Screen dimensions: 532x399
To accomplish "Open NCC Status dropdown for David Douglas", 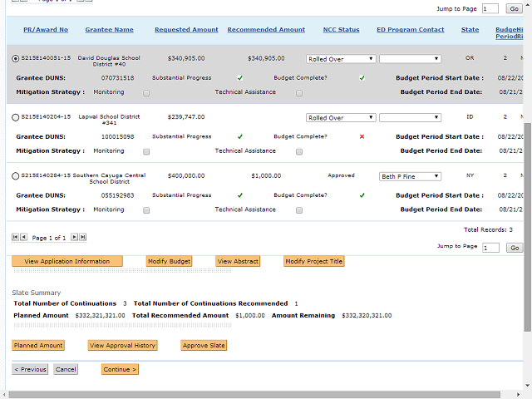I will pyautogui.click(x=341, y=59).
